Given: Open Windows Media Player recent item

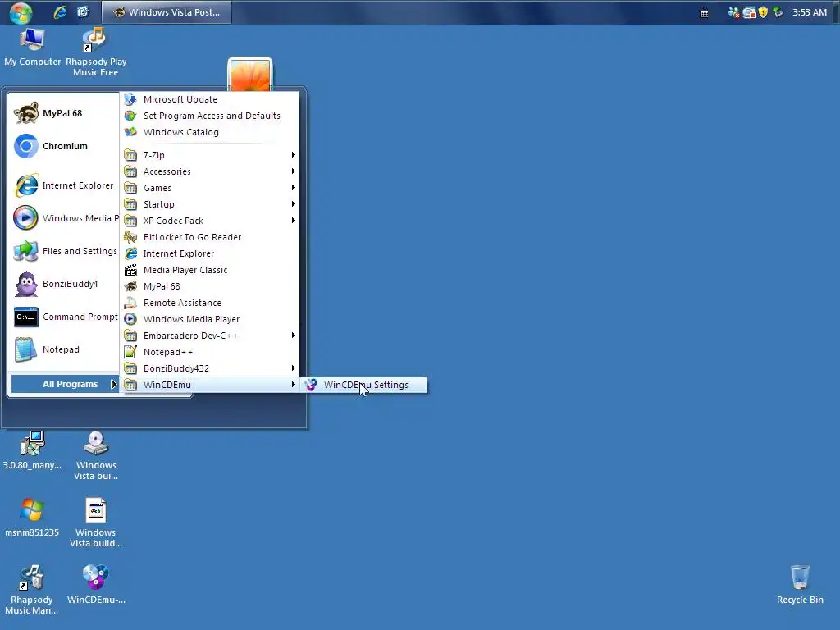Looking at the screenshot, I should tap(64, 218).
